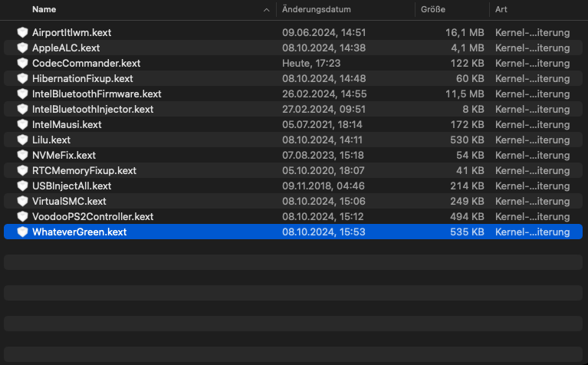Select the VoodooPS2Controller.kext file name
The image size is (588, 365).
[93, 217]
